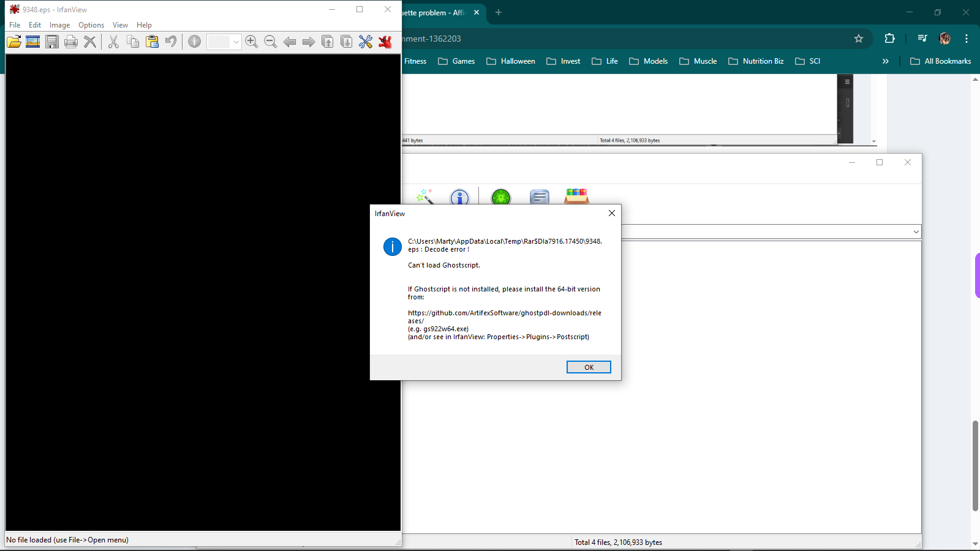Open IrfanView Properties/Settings tools icon
Viewport: 980px width, 551px height.
[x=366, y=42]
